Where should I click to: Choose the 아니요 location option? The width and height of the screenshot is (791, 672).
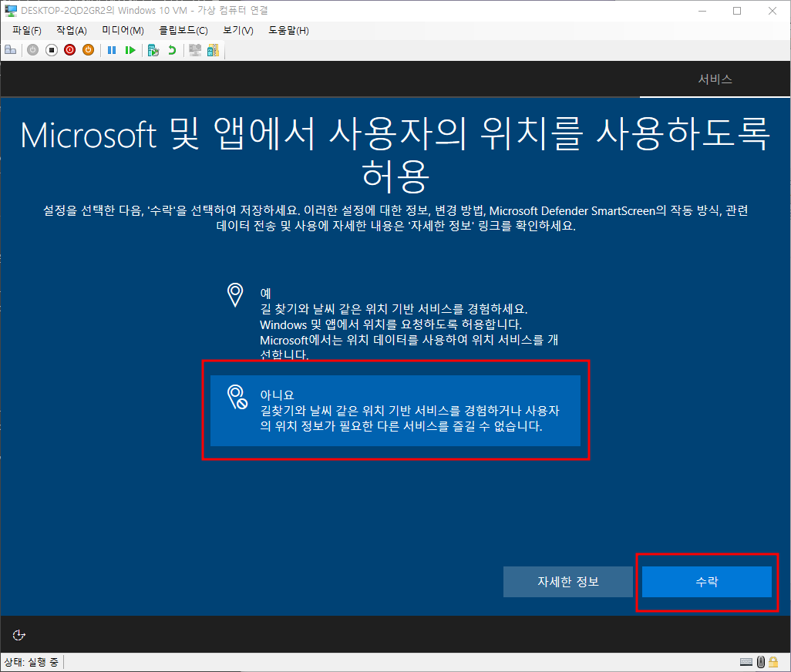(395, 410)
